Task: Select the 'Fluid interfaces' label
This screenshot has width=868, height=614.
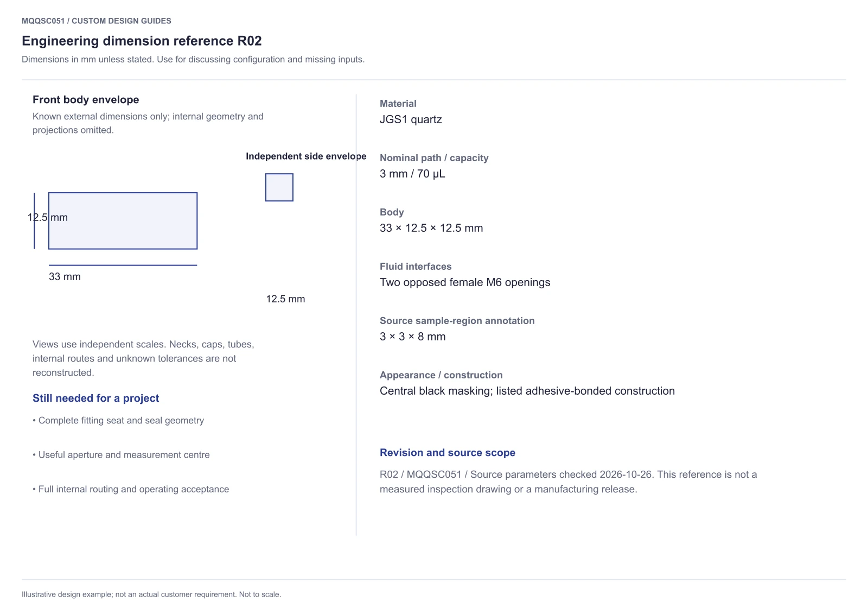Action: (x=416, y=267)
